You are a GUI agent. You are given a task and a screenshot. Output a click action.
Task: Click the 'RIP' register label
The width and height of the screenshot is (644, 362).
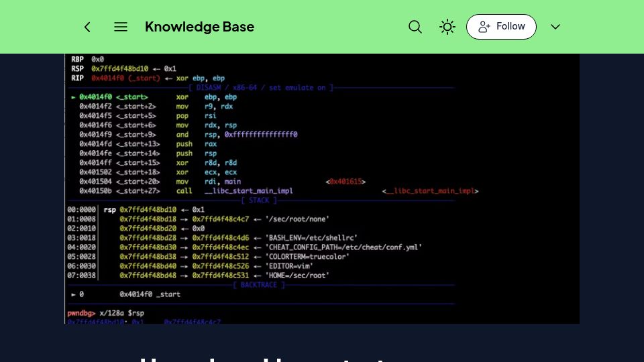tap(77, 78)
